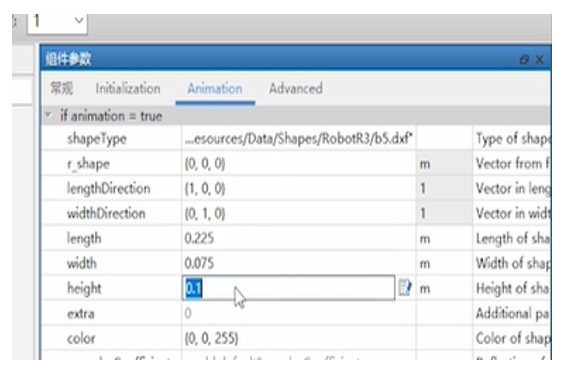Switch to the Initialization tab
The image size is (578, 384).
128,88
